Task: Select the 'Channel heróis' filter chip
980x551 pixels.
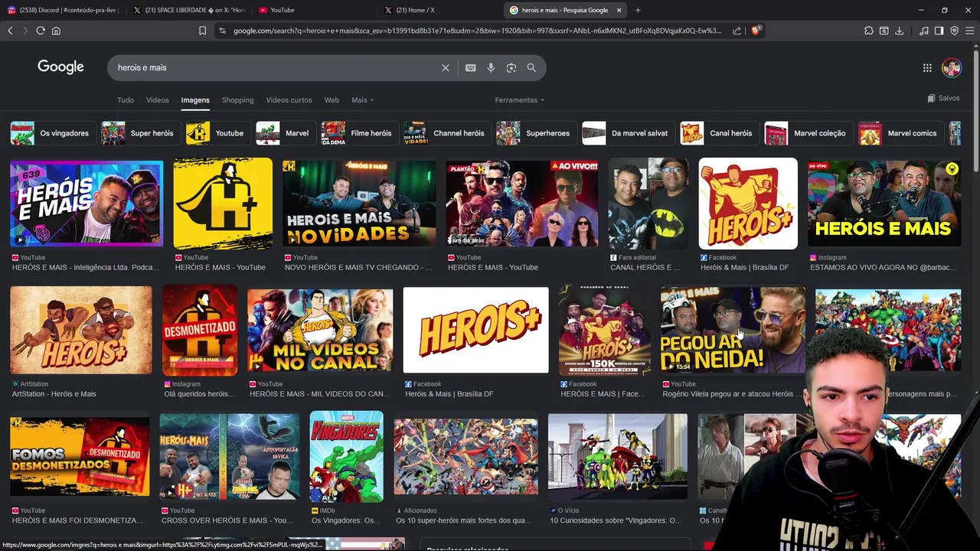Action: point(446,133)
